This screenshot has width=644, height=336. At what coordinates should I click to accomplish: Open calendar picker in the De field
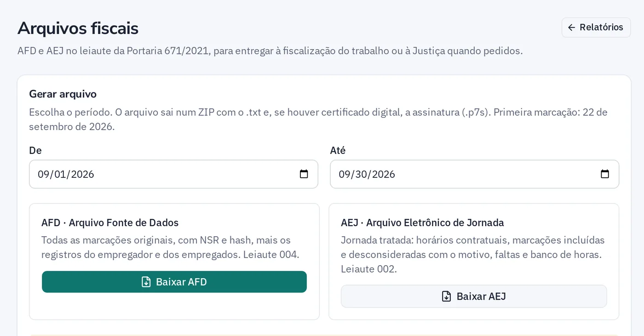point(304,174)
